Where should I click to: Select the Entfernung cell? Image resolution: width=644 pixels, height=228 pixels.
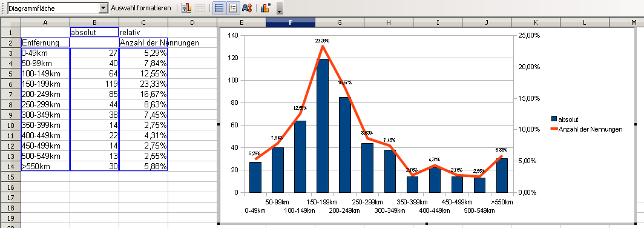[x=45, y=43]
